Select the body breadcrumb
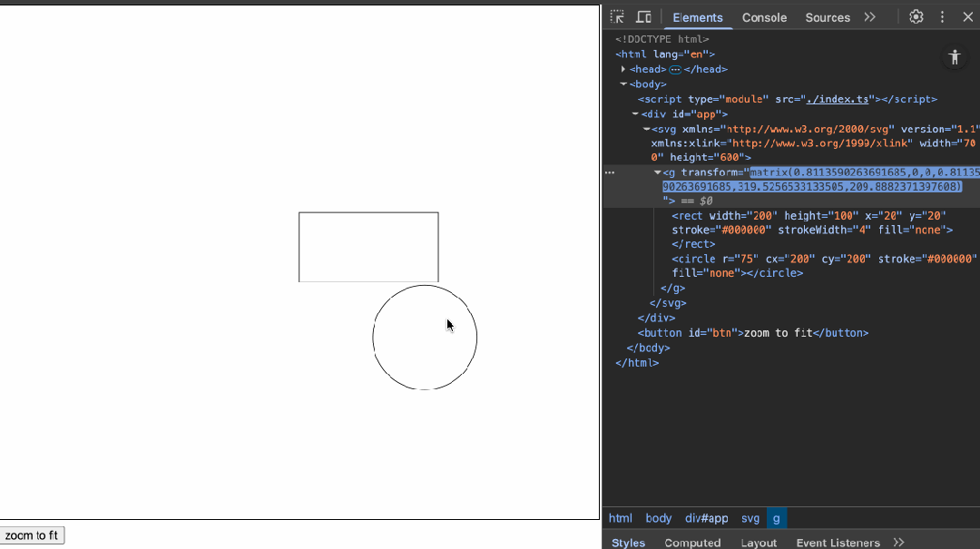980x549 pixels. tap(658, 518)
